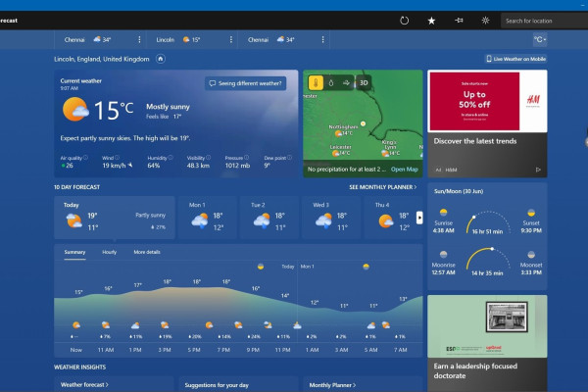Click moonrise icon in Sun/Moon panel
The height and width of the screenshot is (392, 588).
click(x=443, y=255)
